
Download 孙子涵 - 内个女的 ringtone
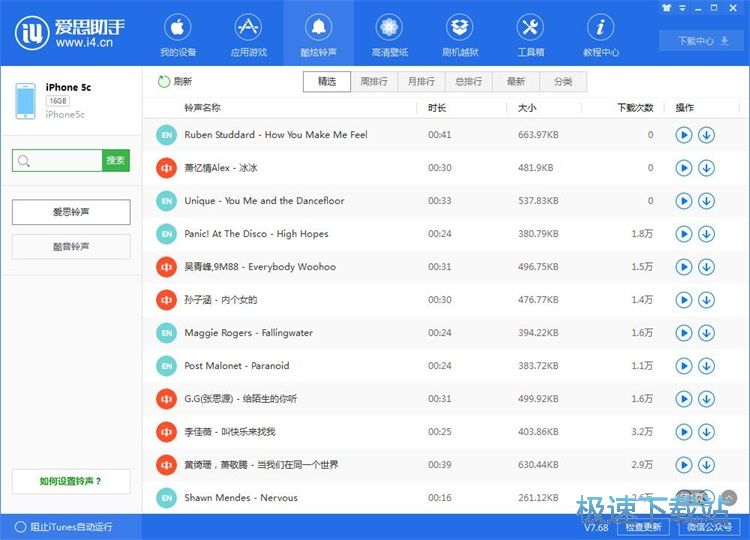[x=706, y=300]
